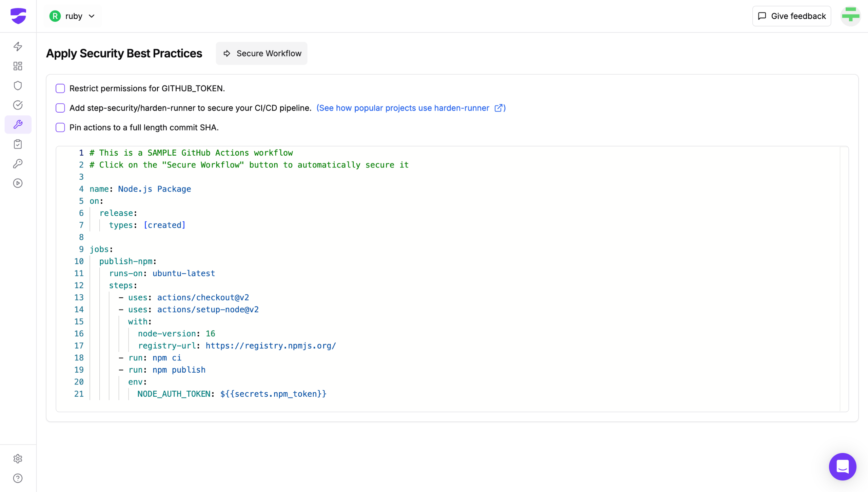The height and width of the screenshot is (492, 868).
Task: Open settings gear at sidebar bottom
Action: pos(18,459)
